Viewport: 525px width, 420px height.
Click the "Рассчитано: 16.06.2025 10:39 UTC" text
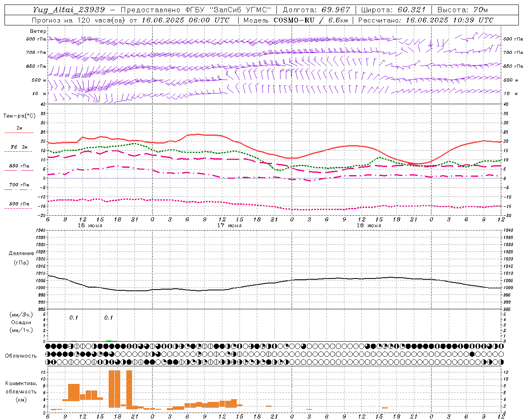coord(426,20)
